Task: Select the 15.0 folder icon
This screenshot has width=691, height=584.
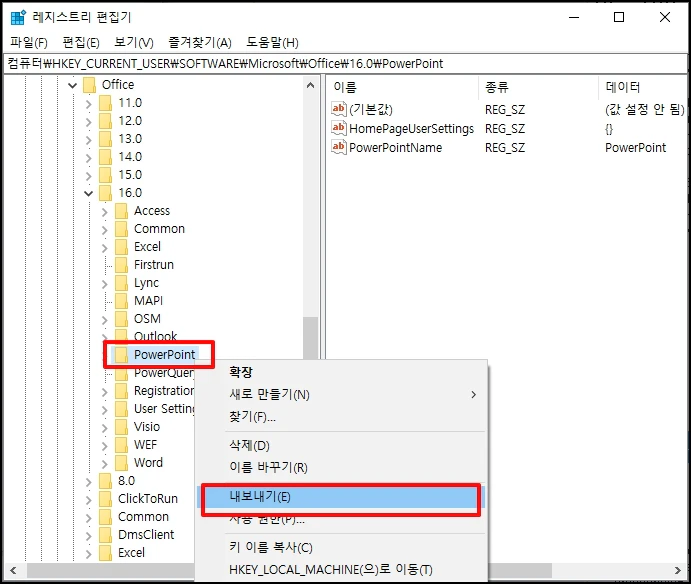Action: coord(105,175)
